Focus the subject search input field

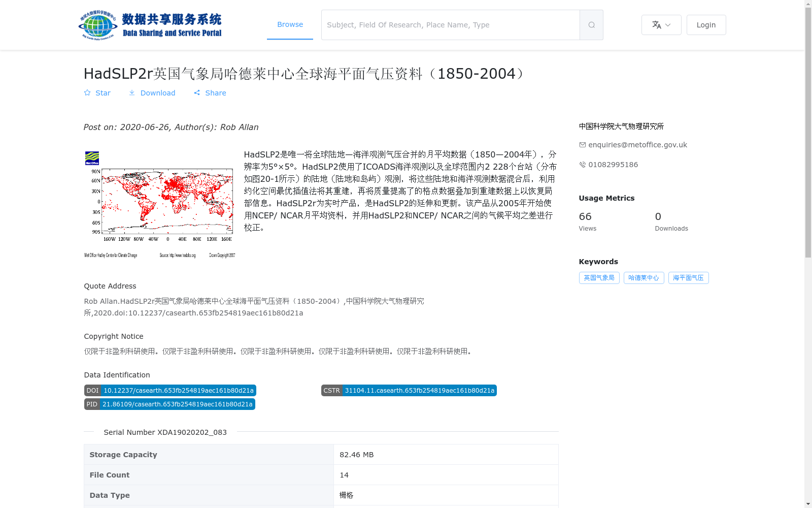point(451,25)
